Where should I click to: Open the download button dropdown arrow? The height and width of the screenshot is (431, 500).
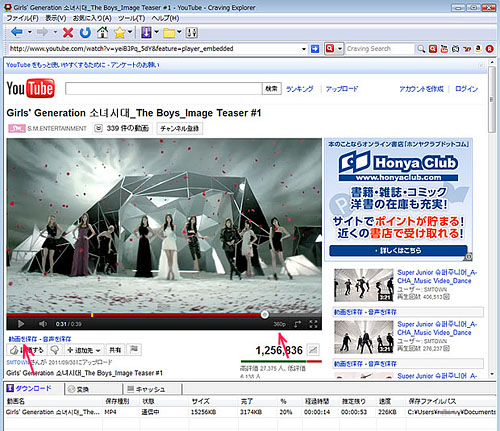[x=156, y=32]
